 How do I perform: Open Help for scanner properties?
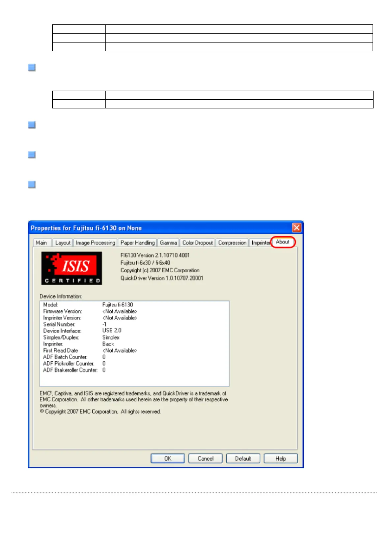coord(281,458)
